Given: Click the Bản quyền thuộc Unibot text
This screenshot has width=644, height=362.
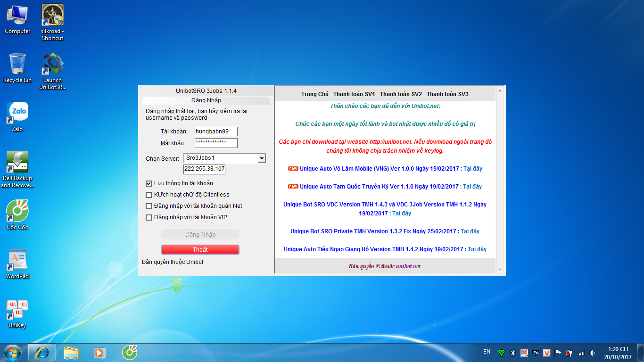Looking at the screenshot, I should pos(173,262).
